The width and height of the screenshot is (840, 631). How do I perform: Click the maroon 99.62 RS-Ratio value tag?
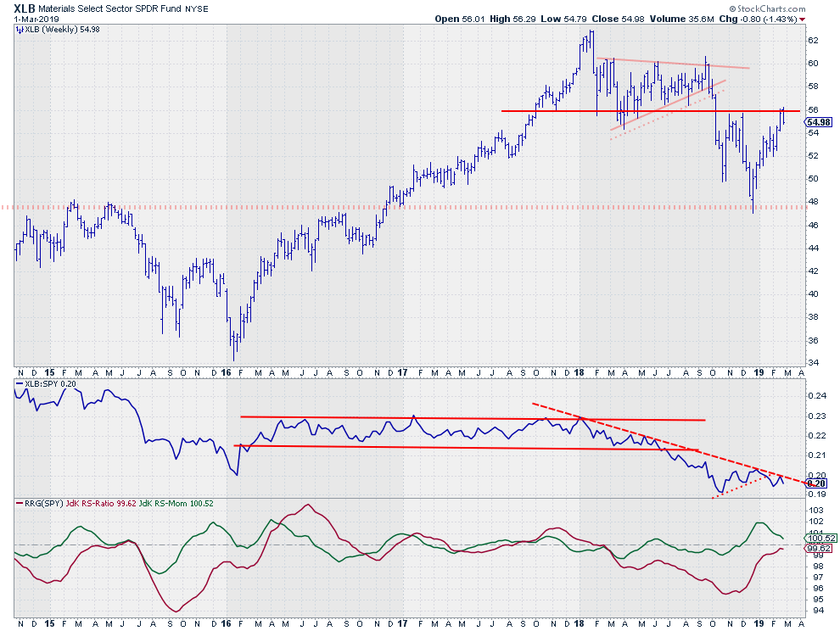point(819,548)
